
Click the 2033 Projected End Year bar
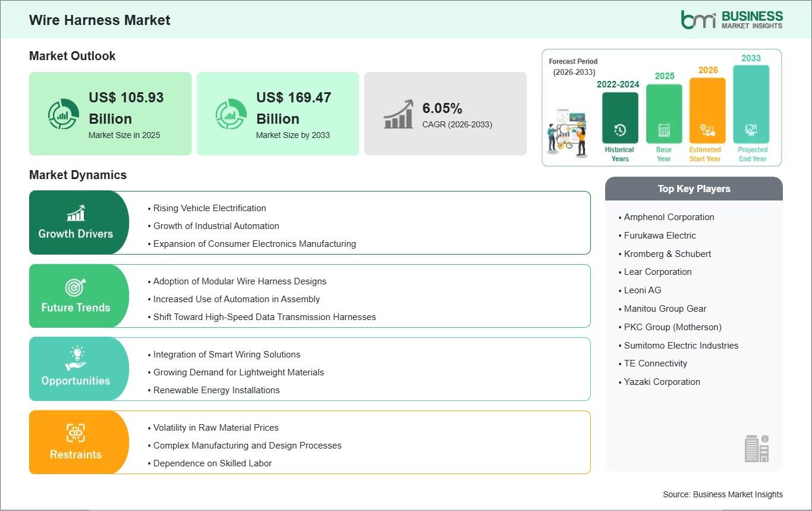[751, 105]
